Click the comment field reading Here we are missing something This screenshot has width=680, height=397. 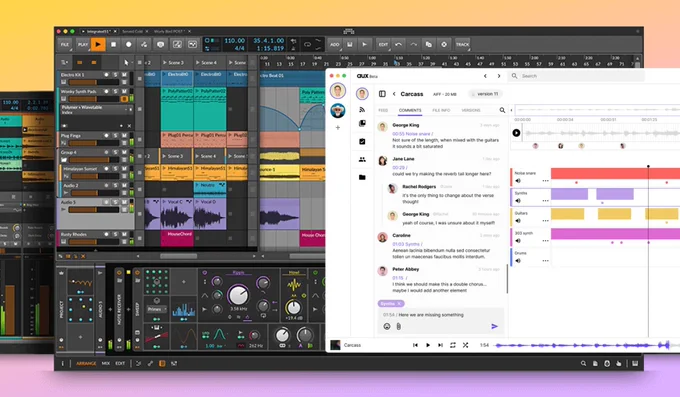tap(441, 315)
